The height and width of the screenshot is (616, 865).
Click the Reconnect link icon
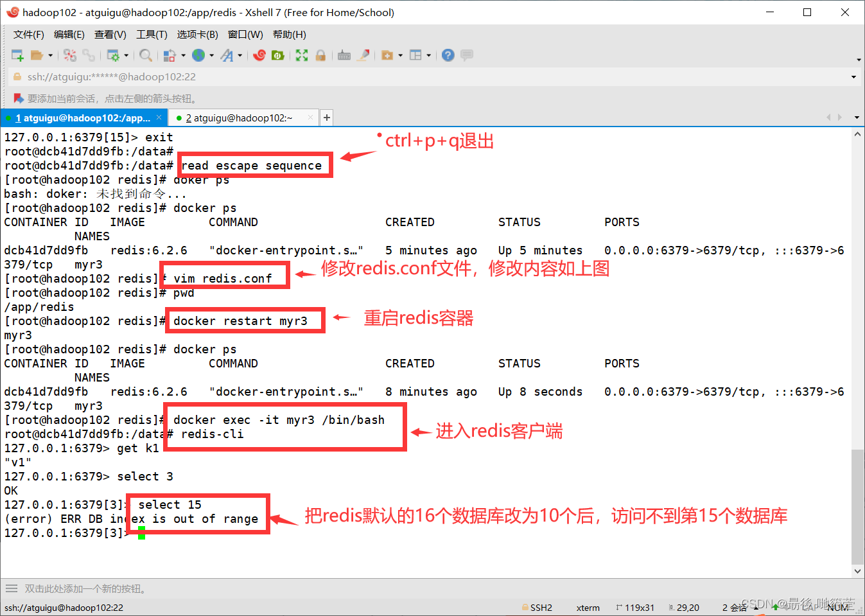[89, 56]
